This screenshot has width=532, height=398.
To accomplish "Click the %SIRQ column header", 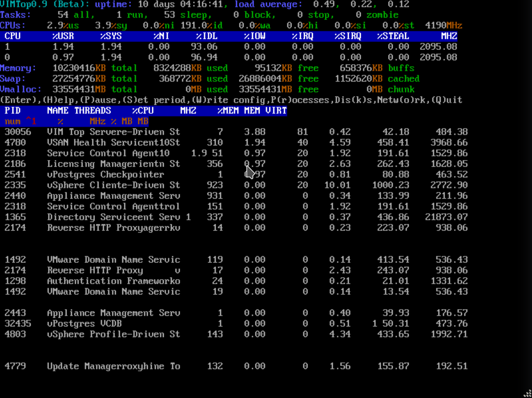I will [x=348, y=36].
